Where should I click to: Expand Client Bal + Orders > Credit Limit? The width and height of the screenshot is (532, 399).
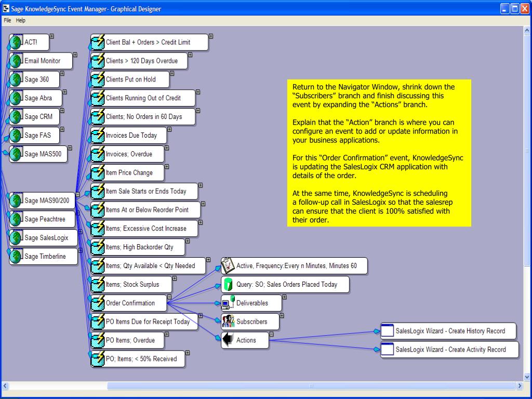coord(211,36)
